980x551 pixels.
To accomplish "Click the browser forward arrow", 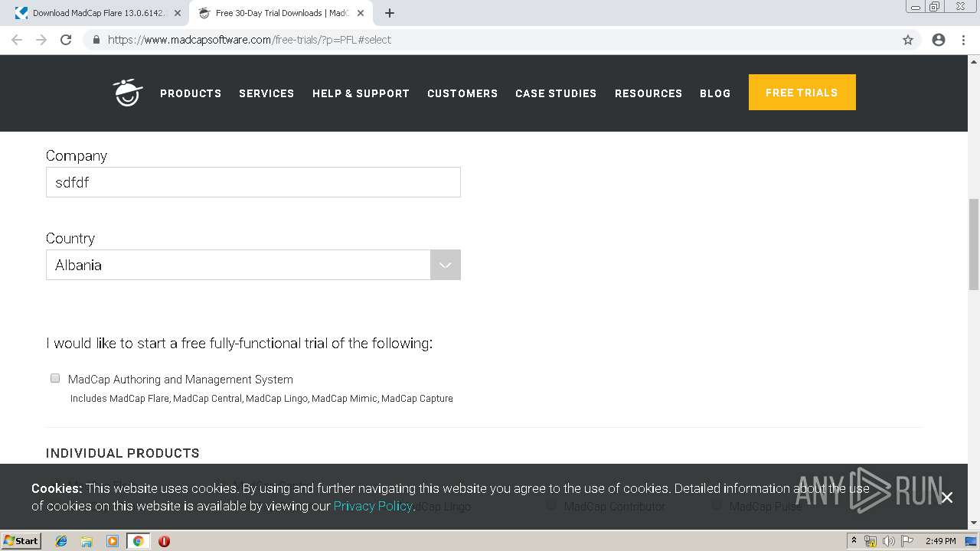I will point(41,40).
